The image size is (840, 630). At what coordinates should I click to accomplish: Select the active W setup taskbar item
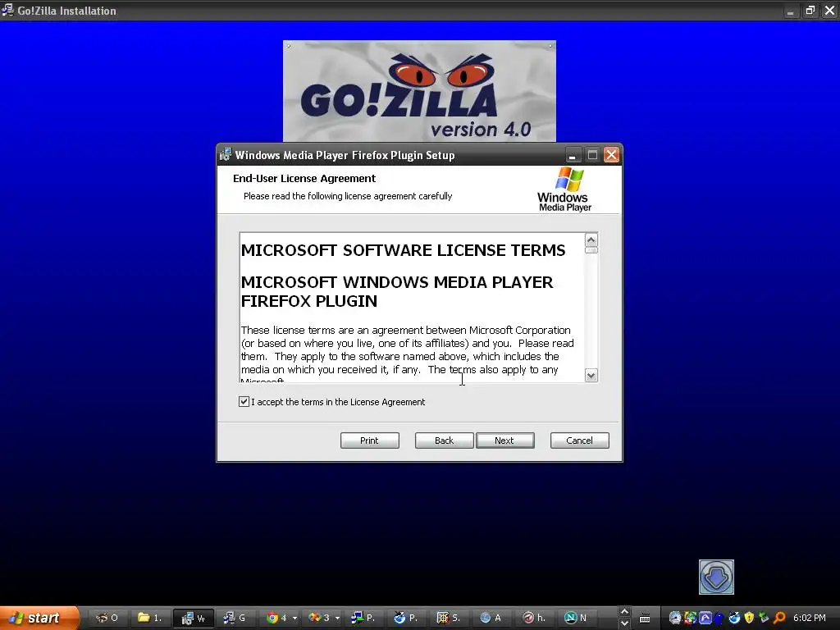pyautogui.click(x=194, y=618)
